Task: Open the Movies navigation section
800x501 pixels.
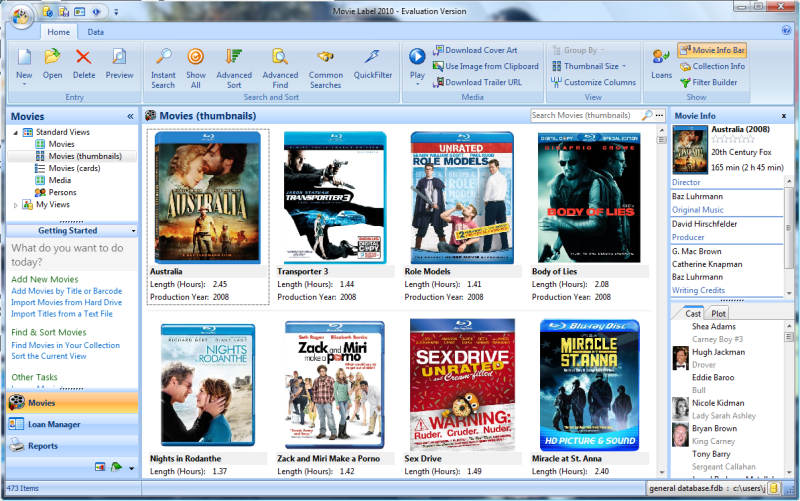Action: [72, 403]
